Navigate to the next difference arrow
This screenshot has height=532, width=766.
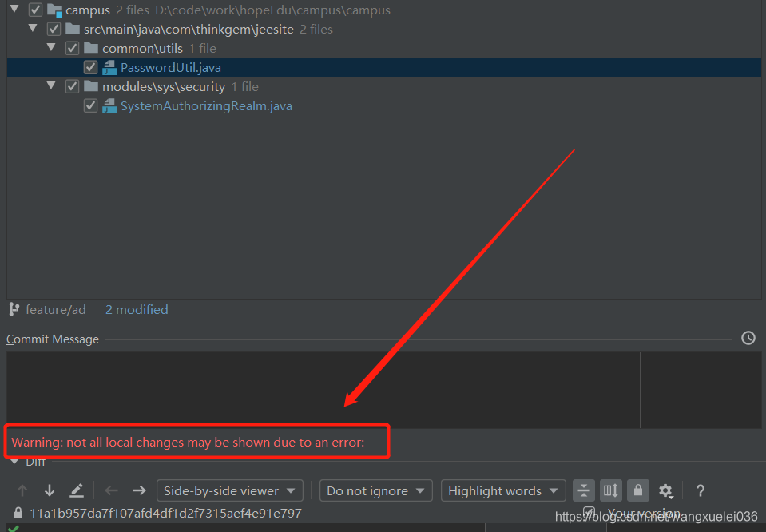click(50, 490)
